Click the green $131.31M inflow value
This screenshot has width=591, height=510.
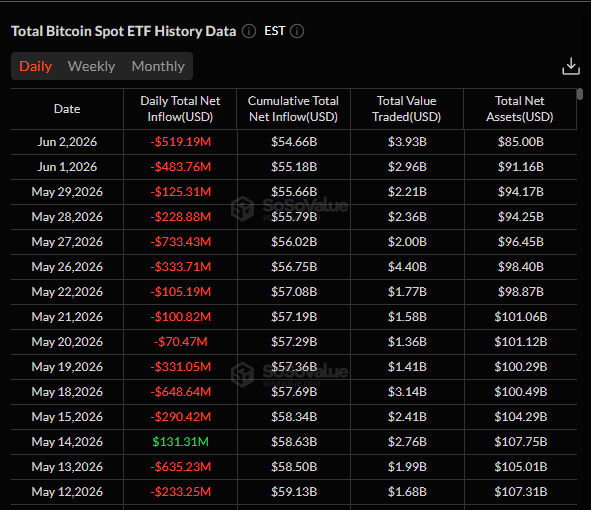[x=180, y=442]
